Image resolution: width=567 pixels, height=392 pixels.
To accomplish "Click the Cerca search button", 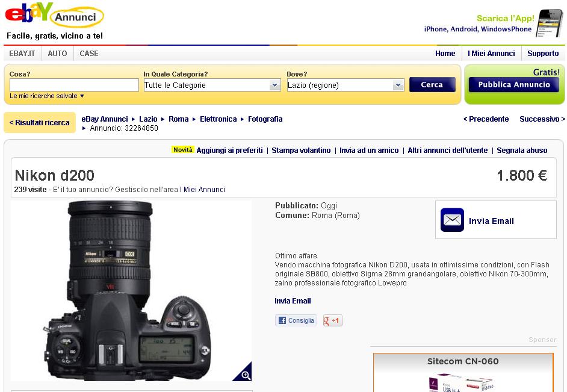I will point(432,85).
